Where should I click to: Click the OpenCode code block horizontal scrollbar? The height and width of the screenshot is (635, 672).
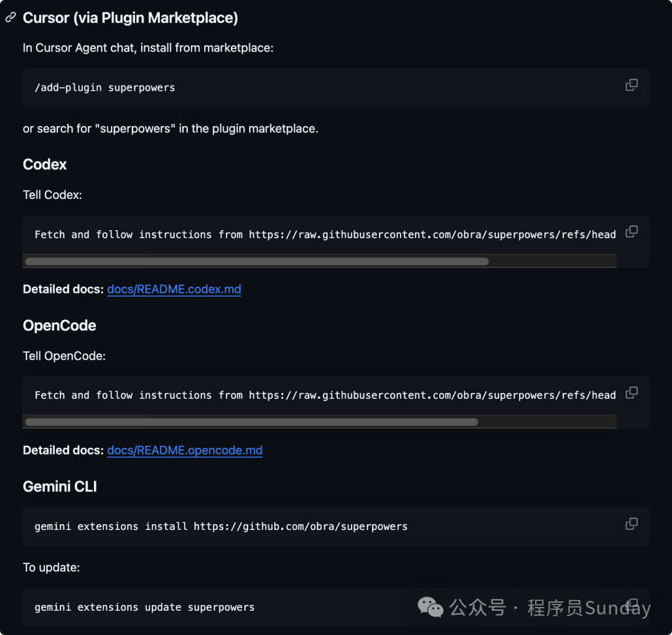(251, 422)
